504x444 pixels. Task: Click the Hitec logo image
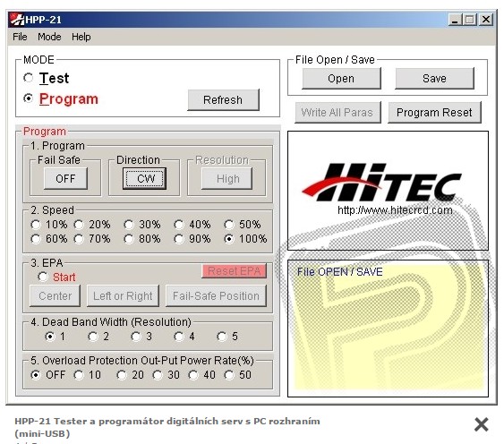click(382, 183)
